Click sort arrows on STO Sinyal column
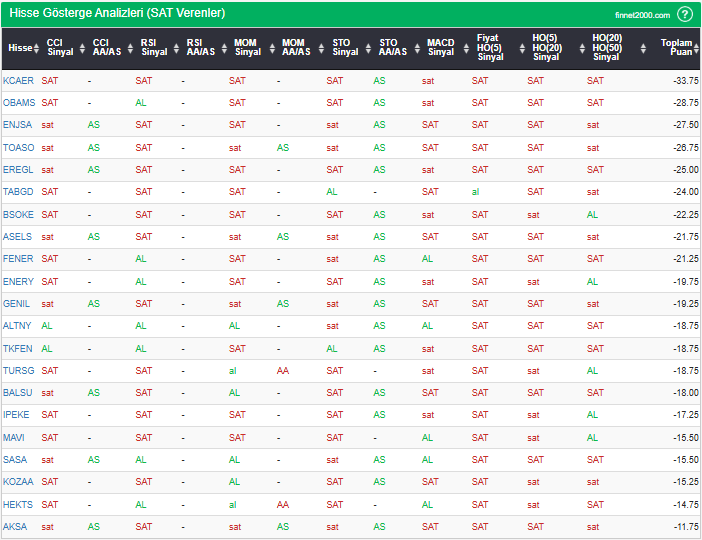Screen dimensions: 702x540 pyautogui.click(x=367, y=48)
